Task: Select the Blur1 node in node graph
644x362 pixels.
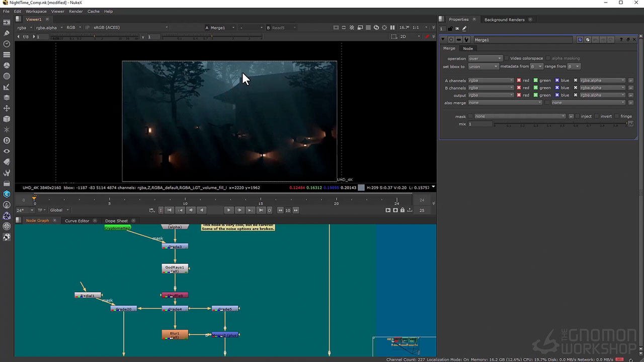Action: (175, 334)
